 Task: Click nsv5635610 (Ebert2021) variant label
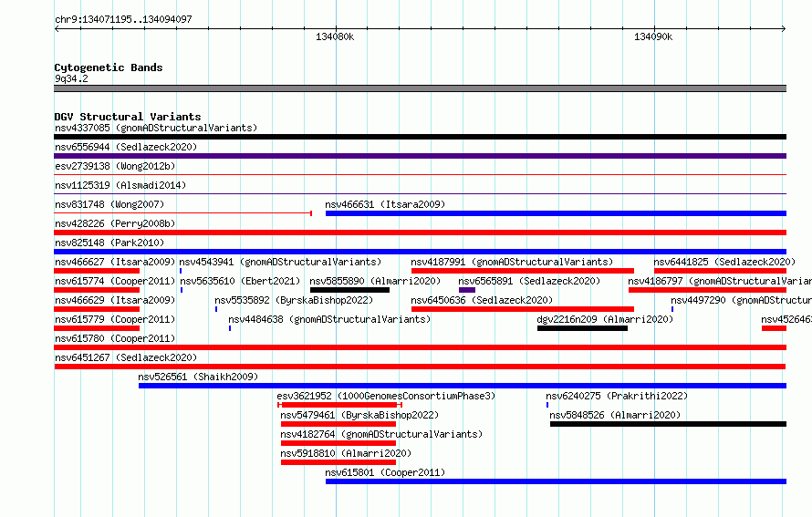click(x=240, y=281)
